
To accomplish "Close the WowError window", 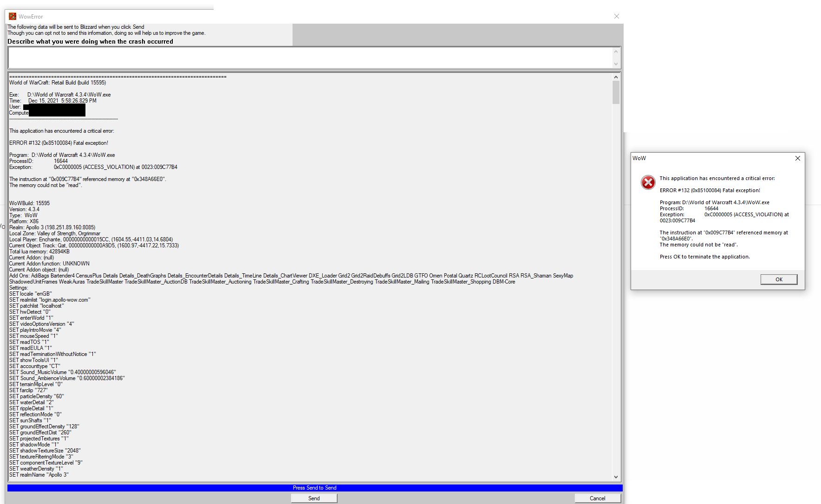I will coord(616,16).
